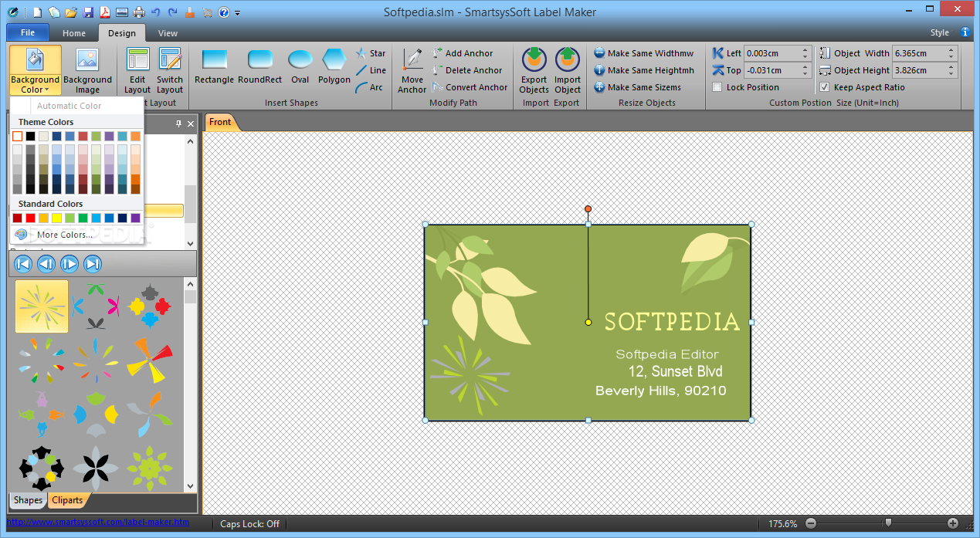Select the Move Anchor tool
This screenshot has width=980, height=538.
tap(412, 70)
